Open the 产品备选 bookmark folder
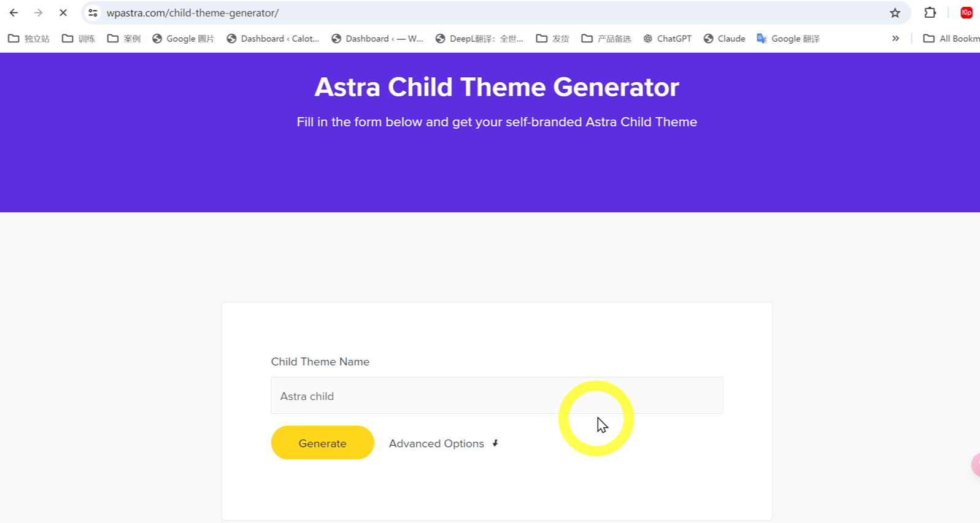Screen dimensions: 980x523 coord(606,39)
